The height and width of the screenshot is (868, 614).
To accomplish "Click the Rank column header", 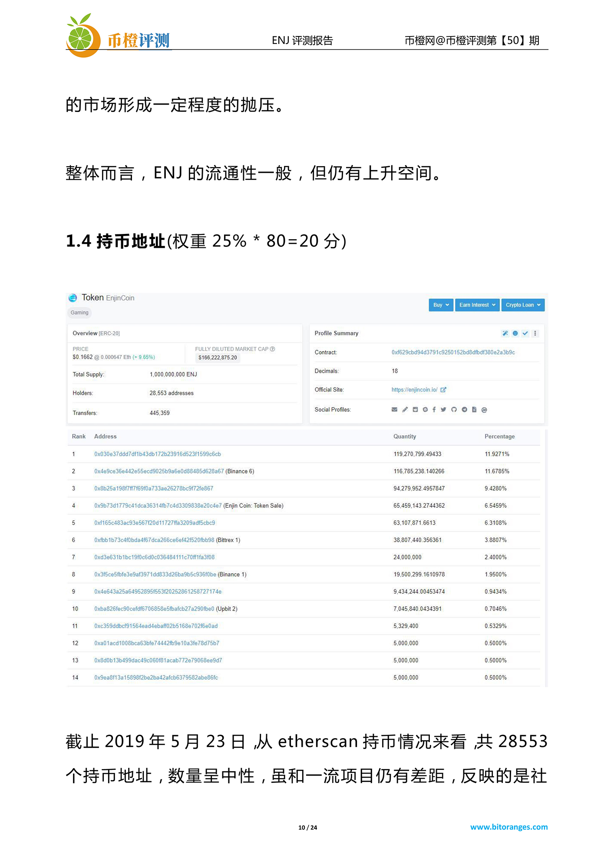I will click(x=79, y=437).
